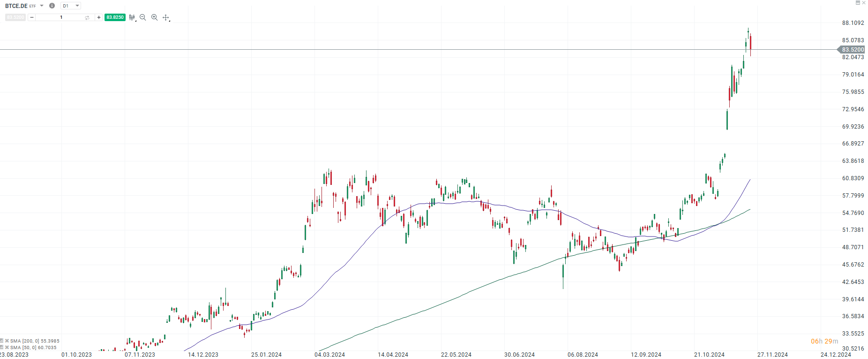This screenshot has height=359, width=868.
Task: Decrease trade volume with minus button
Action: pos(32,17)
